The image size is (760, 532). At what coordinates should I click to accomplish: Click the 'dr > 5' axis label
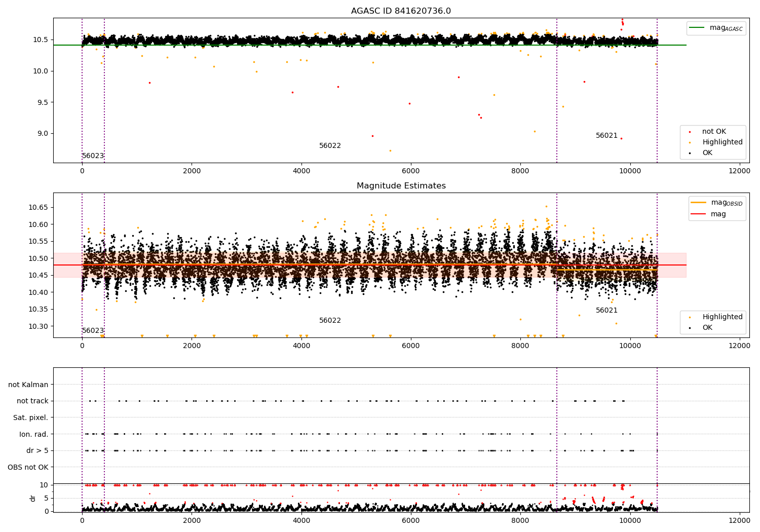click(37, 451)
